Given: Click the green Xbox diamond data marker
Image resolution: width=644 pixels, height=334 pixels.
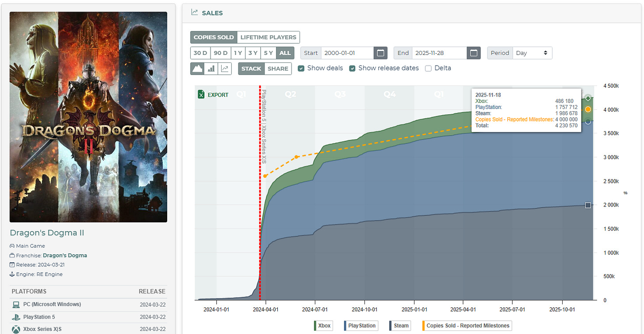Looking at the screenshot, I should pyautogui.click(x=588, y=98).
